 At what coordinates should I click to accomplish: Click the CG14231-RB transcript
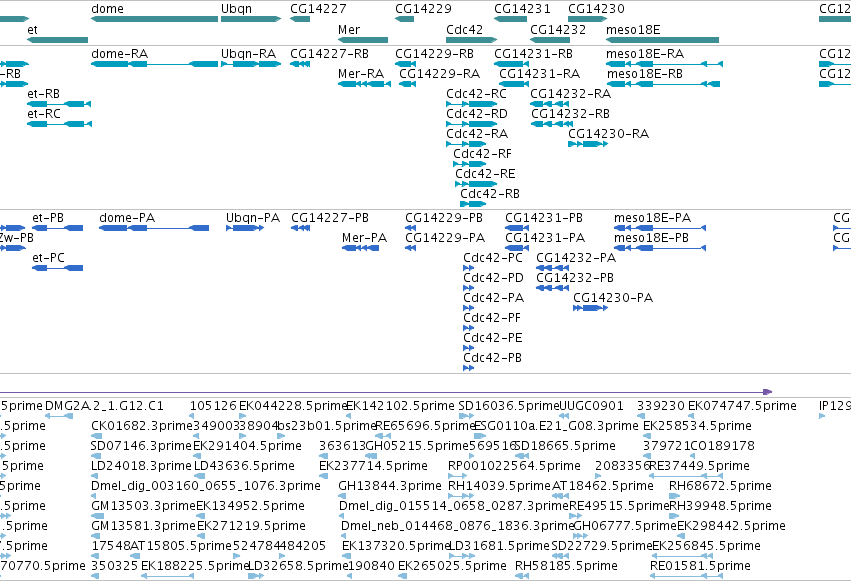pyautogui.click(x=511, y=64)
